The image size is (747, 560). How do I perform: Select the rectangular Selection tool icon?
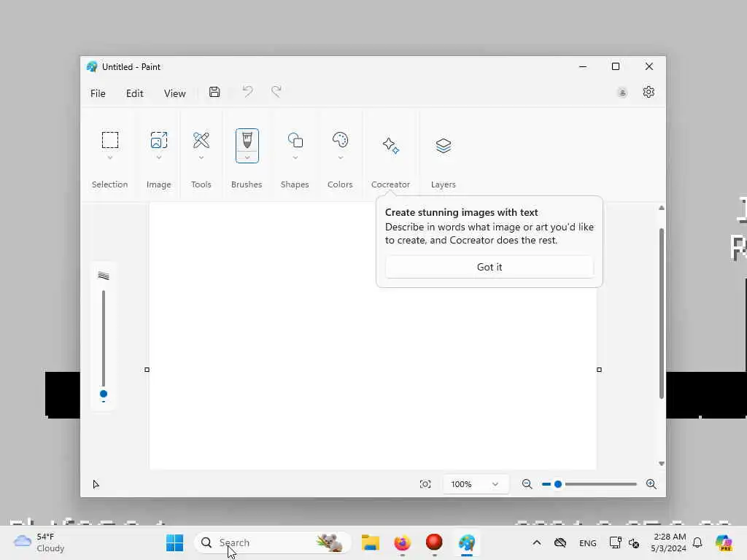coord(110,140)
